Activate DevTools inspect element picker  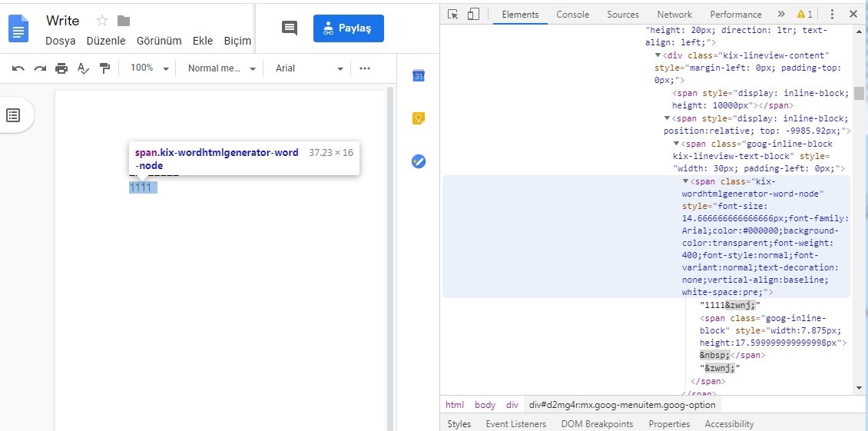(x=453, y=15)
